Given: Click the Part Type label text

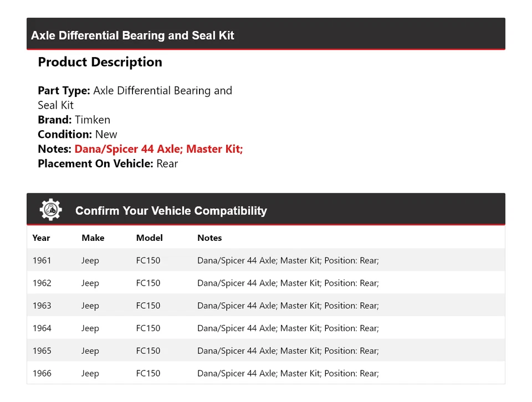Looking at the screenshot, I should (x=64, y=91).
